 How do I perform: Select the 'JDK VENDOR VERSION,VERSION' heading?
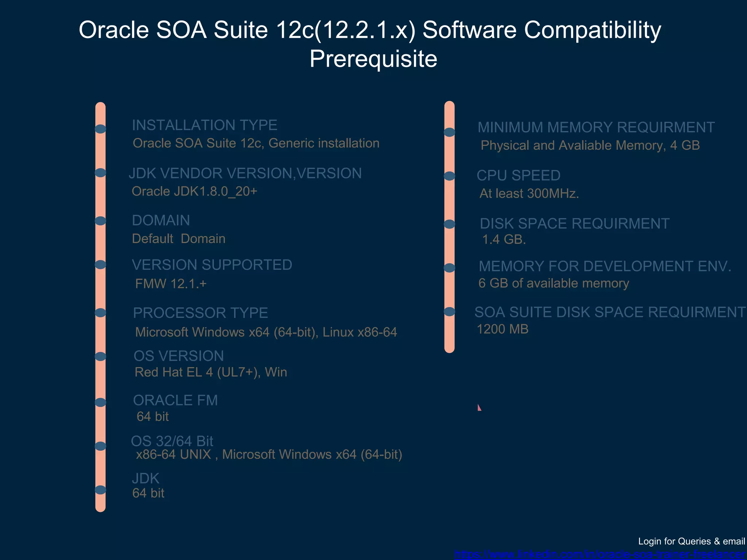point(245,173)
